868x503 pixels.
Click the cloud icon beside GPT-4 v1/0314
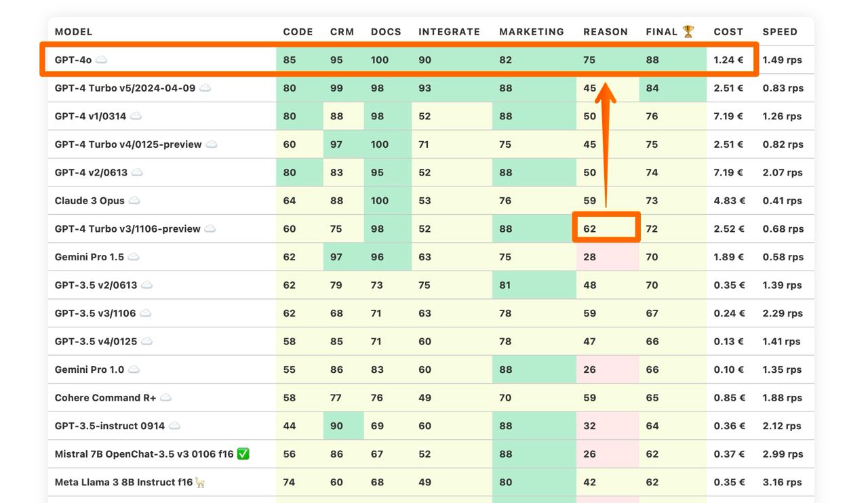(x=136, y=116)
